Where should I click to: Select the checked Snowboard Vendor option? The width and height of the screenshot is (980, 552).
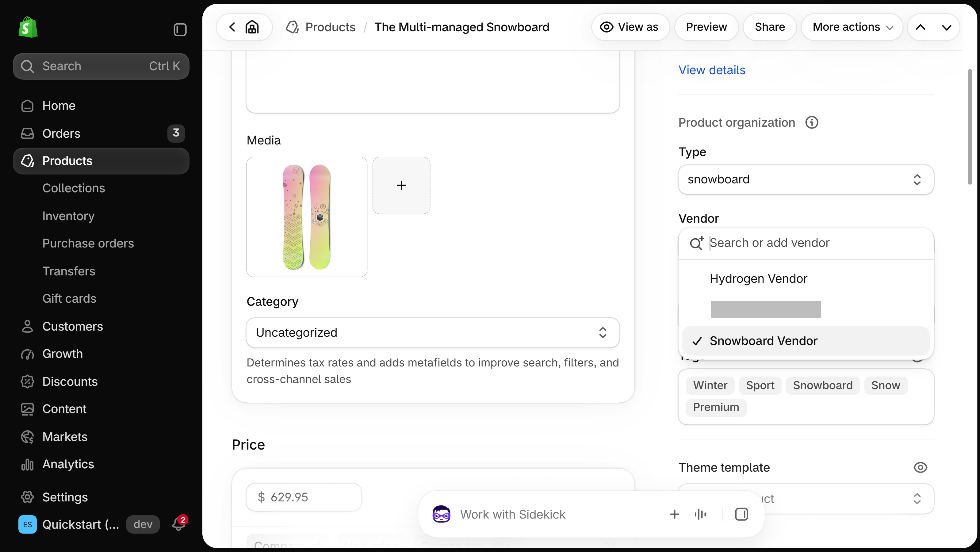tap(806, 341)
